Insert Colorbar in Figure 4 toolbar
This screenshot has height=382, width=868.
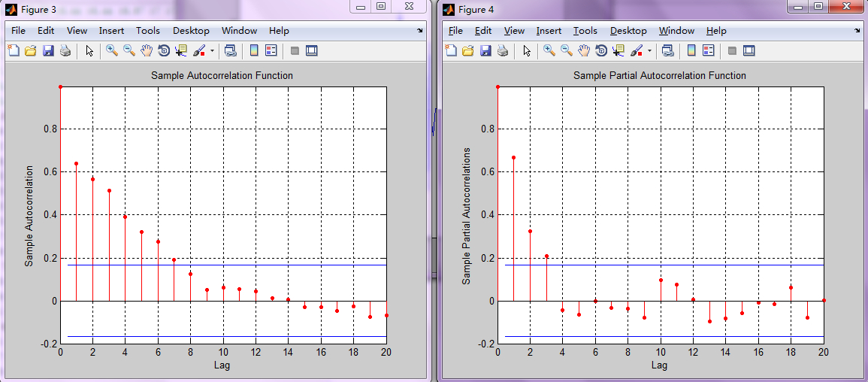point(691,51)
